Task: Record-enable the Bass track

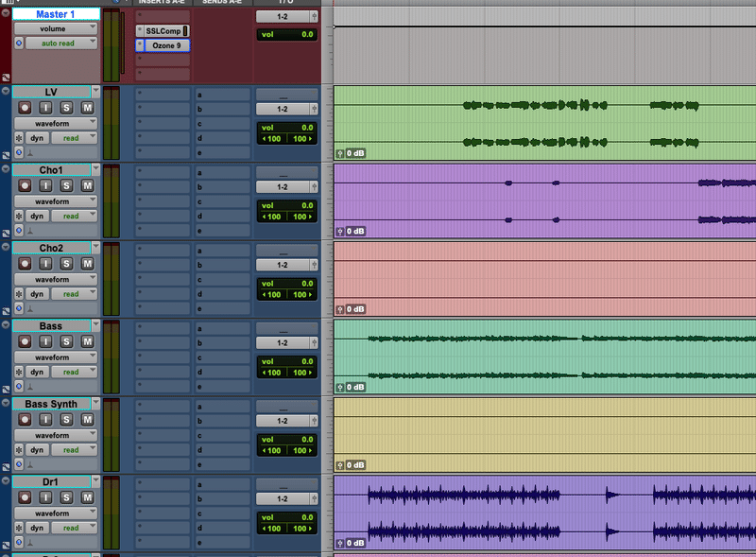Action: tap(26, 341)
